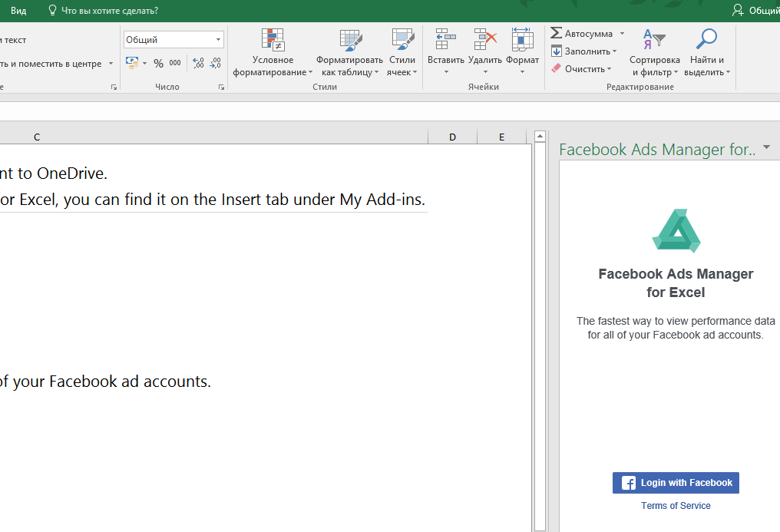780x532 pixels.
Task: Click the thousands separator 000 button
Action: click(x=174, y=63)
